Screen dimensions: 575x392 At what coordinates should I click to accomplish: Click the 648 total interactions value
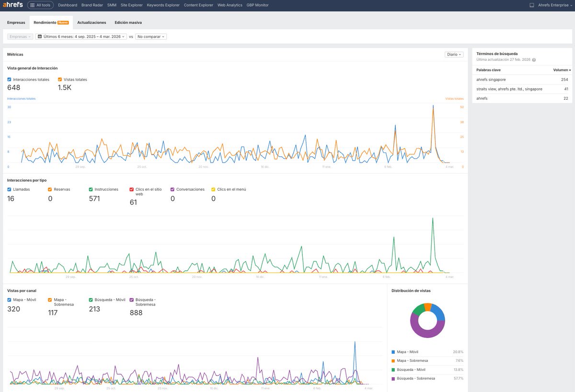pos(14,88)
